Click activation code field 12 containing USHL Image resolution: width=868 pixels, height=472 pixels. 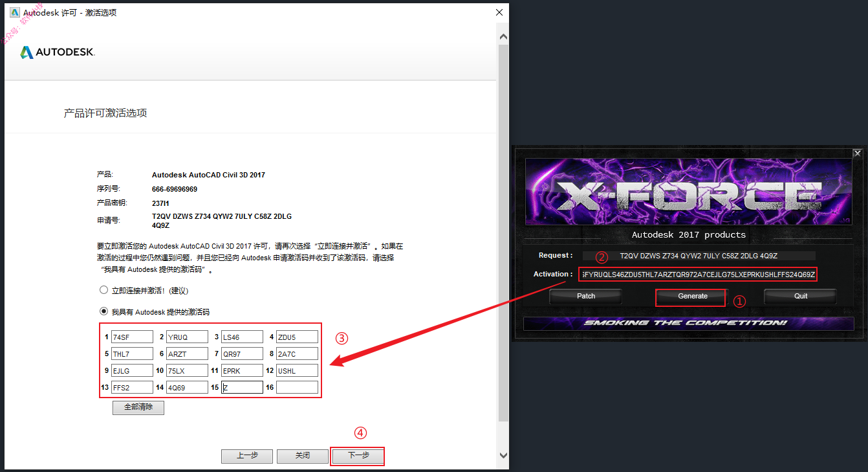(297, 370)
